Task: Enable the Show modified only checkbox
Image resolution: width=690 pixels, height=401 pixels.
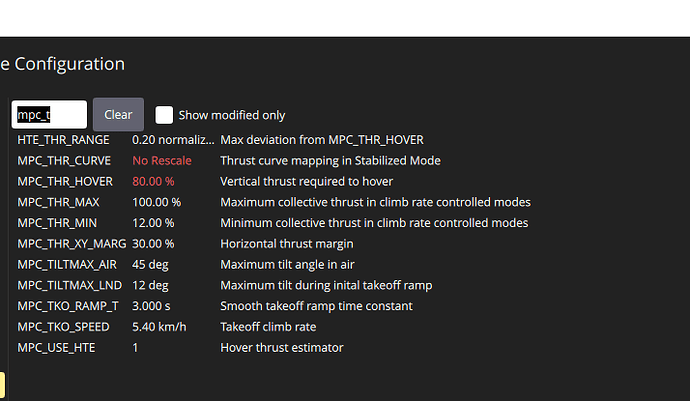Action: (x=165, y=115)
